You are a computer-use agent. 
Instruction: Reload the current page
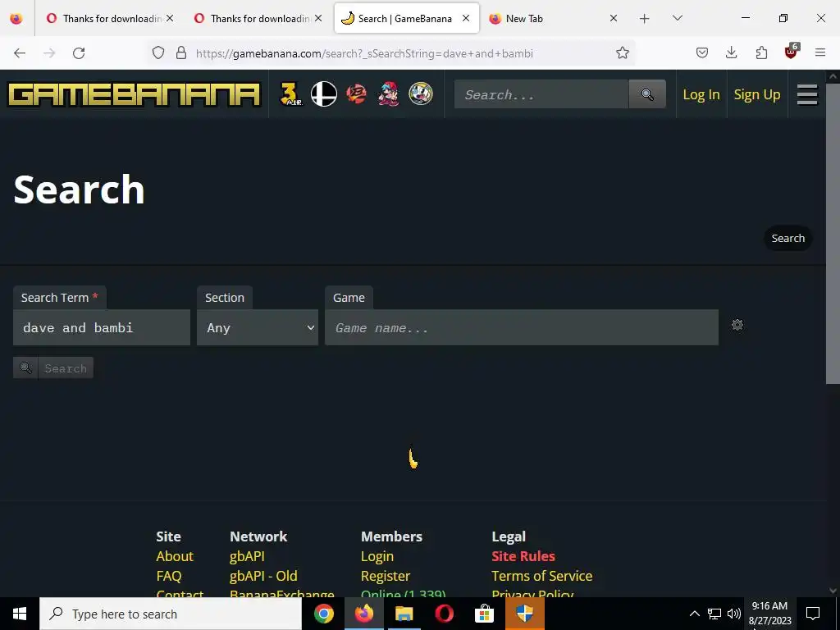79,52
